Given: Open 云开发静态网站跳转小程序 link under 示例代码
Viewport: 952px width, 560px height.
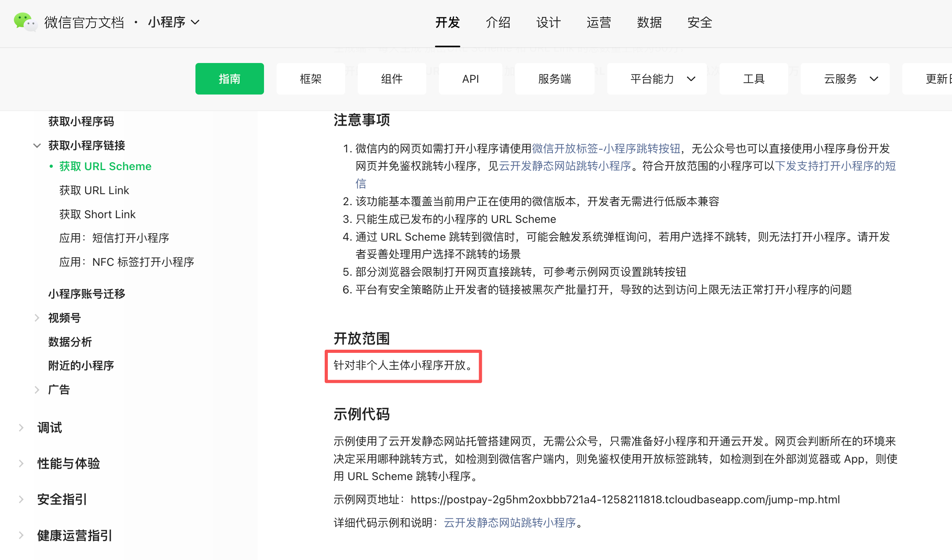Looking at the screenshot, I should [x=510, y=523].
